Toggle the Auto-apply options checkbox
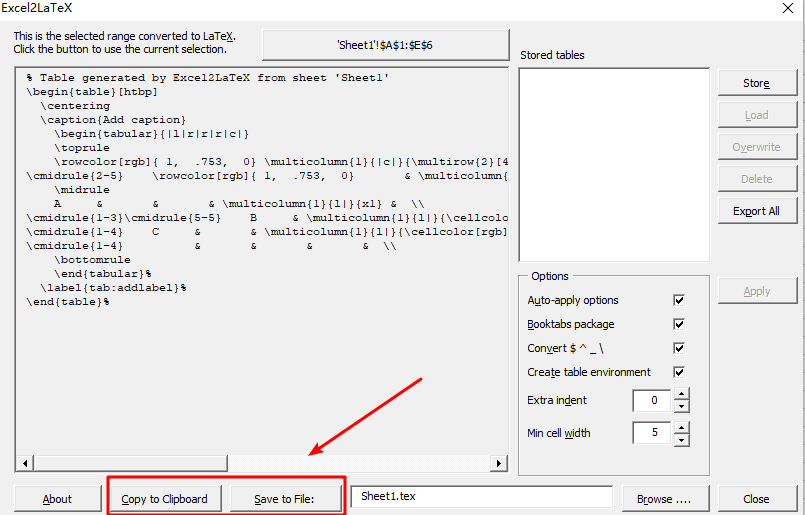This screenshot has width=805, height=515. click(x=679, y=300)
